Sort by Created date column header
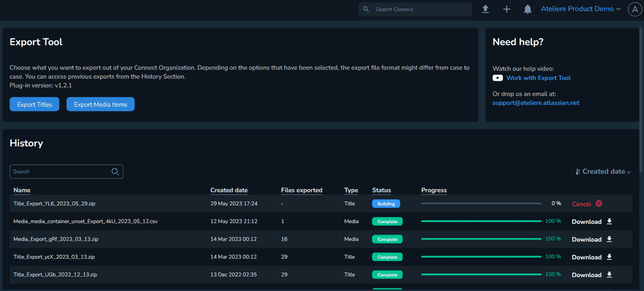The width and height of the screenshot is (644, 291). pyautogui.click(x=229, y=190)
